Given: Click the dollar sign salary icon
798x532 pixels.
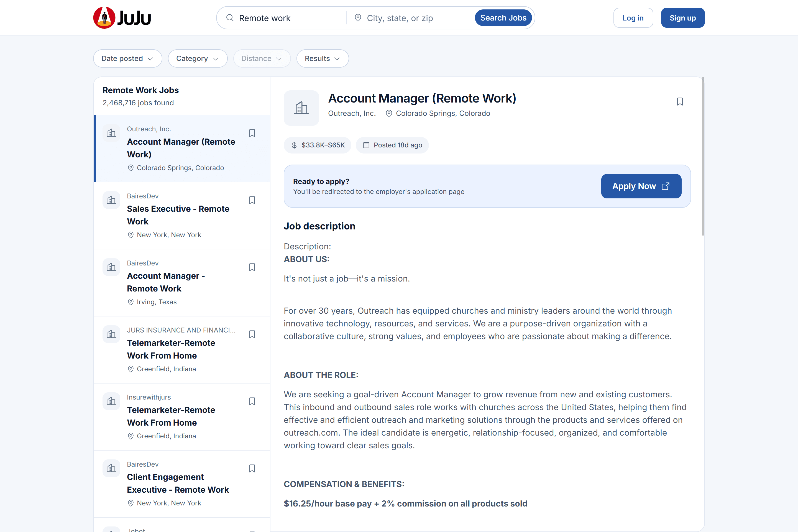Looking at the screenshot, I should coord(294,145).
